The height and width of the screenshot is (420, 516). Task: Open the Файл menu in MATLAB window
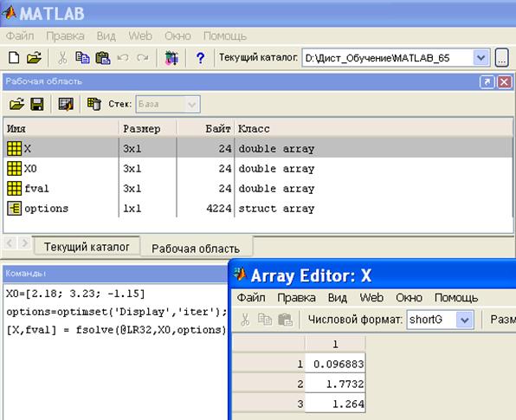click(20, 36)
